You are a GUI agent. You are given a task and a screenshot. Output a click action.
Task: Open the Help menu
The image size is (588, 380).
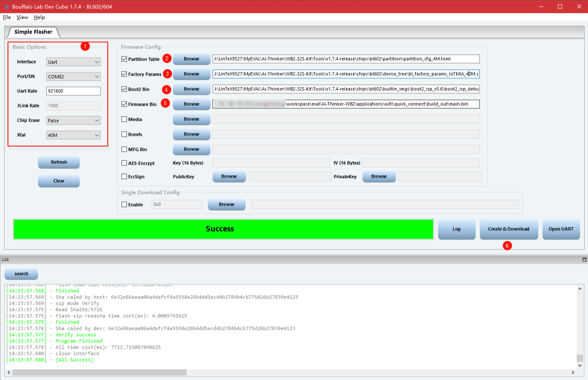[39, 17]
